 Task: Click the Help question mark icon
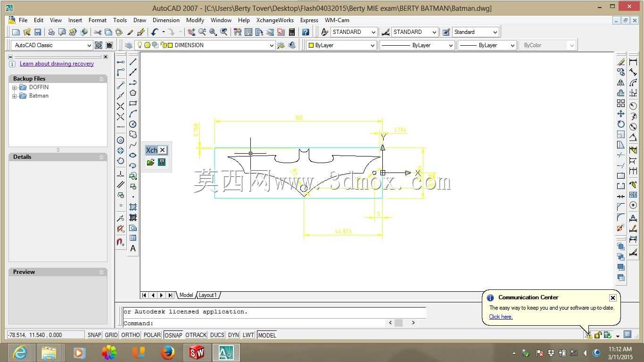pos(305,32)
